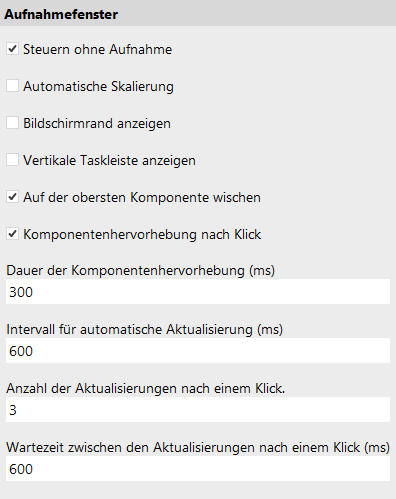Image resolution: width=396 pixels, height=499 pixels.
Task: Click the 'Automatische Skalierung' label text
Action: click(x=98, y=87)
